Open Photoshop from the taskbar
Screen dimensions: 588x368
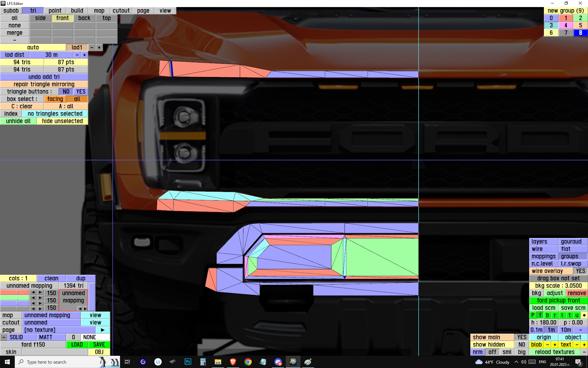coord(188,362)
